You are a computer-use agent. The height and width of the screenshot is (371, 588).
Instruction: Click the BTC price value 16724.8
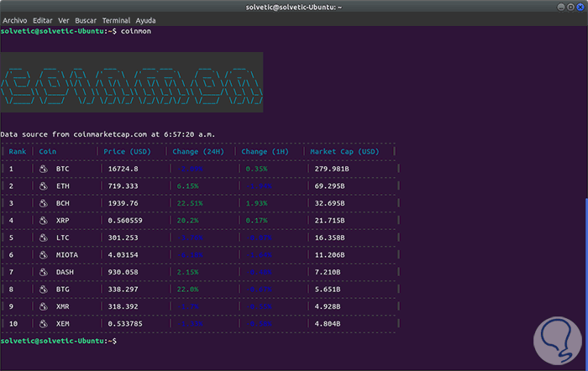pos(122,169)
